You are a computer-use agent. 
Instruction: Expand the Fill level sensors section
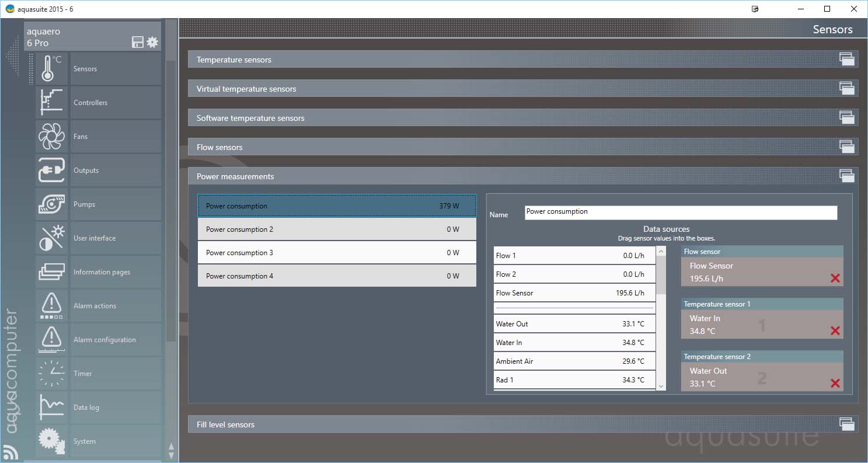(x=846, y=424)
